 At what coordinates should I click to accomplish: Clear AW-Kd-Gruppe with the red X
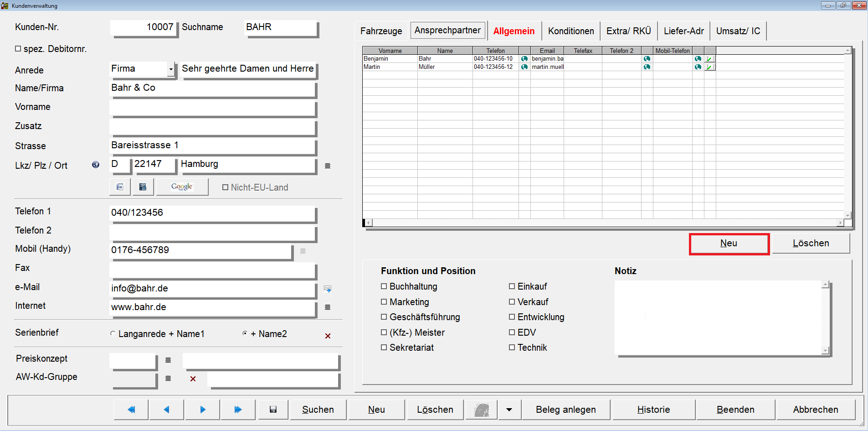[193, 379]
